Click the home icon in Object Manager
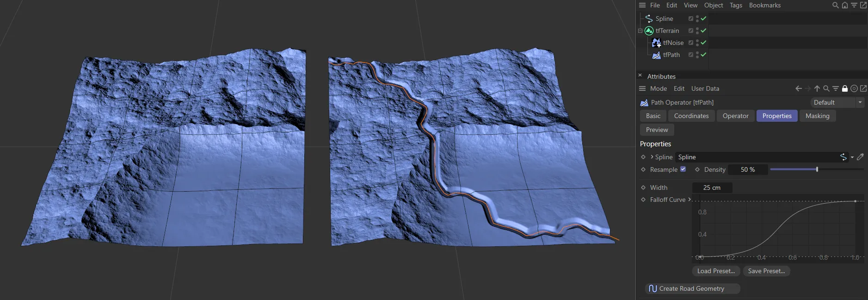Viewport: 868px width, 300px height. [x=845, y=5]
